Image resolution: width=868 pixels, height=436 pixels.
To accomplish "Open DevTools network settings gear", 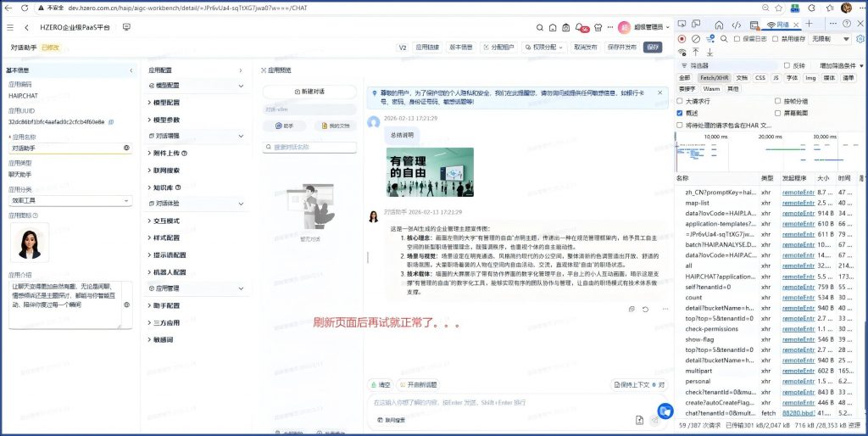I will point(860,39).
